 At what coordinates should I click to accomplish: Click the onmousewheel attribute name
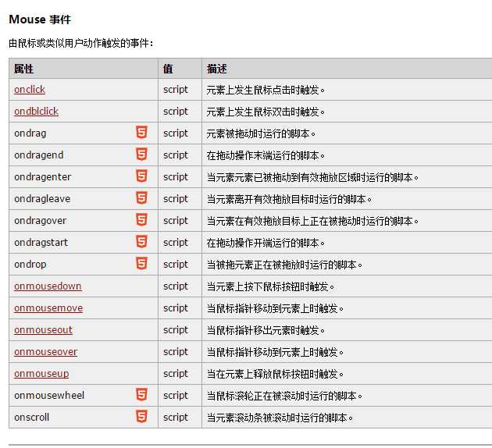click(x=49, y=396)
